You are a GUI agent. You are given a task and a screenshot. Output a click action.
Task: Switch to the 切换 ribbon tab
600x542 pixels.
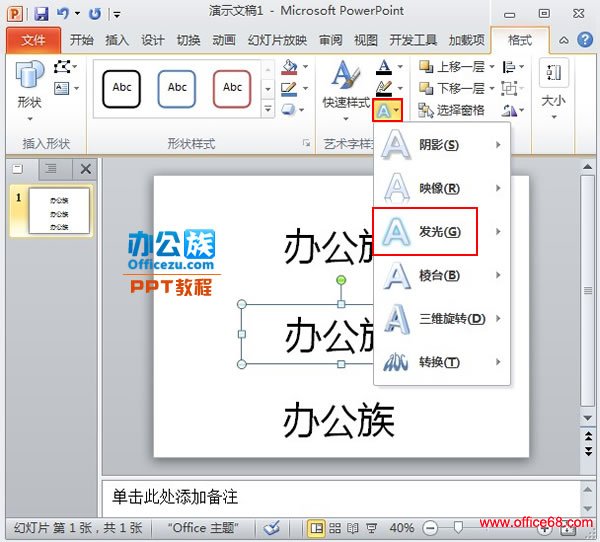[188, 40]
